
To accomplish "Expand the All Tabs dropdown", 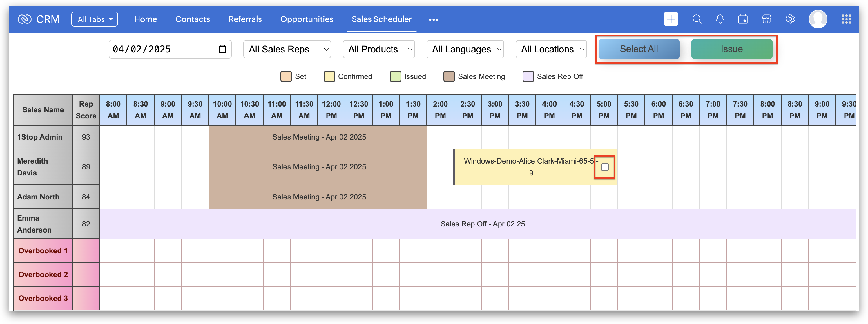I will click(95, 19).
